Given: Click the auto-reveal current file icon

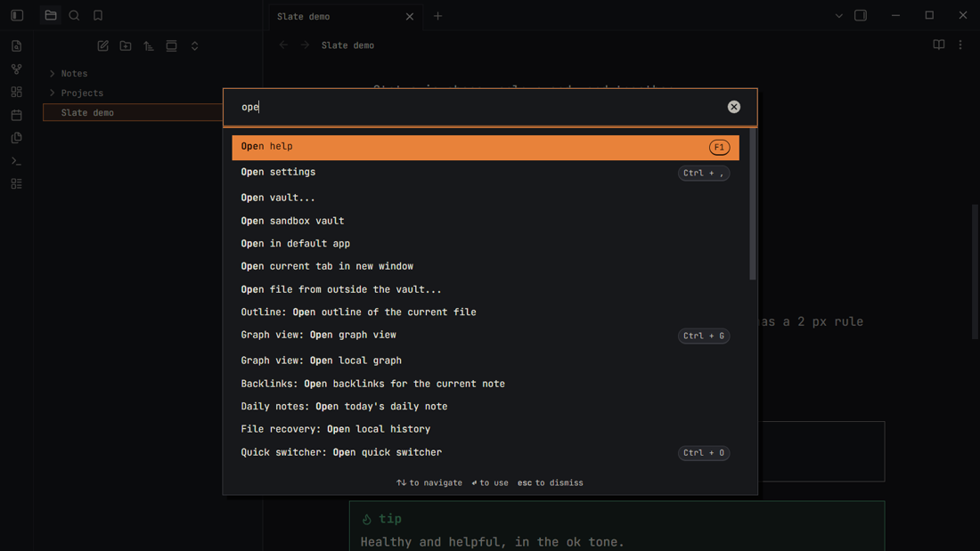Looking at the screenshot, I should point(171,45).
